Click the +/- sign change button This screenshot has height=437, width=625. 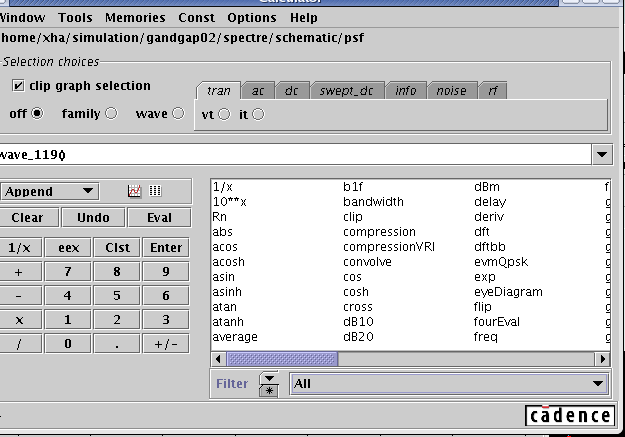point(166,344)
